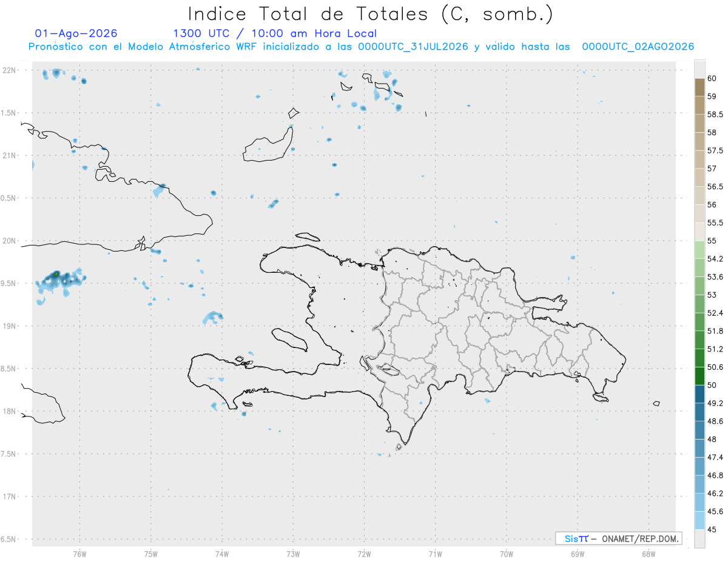Image resolution: width=728 pixels, height=562 pixels.
Task: Click the legend value '53.6'
Action: [x=715, y=276]
